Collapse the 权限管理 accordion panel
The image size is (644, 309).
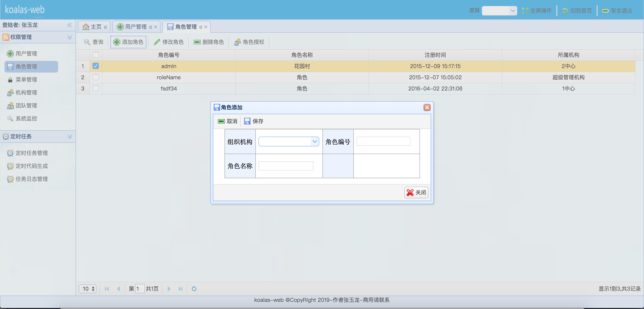pyautogui.click(x=70, y=37)
